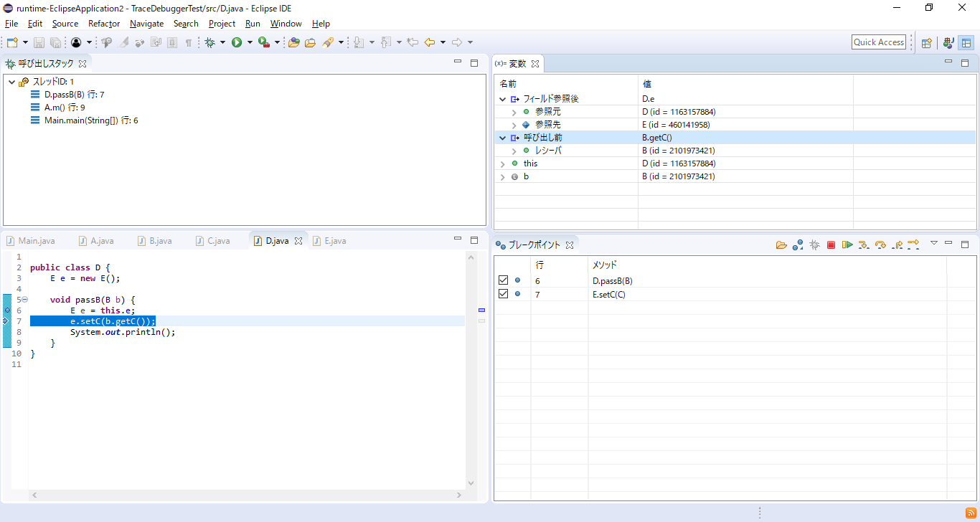Select the A.m() stack frame
Viewport: 980px width, 522px height.
(x=65, y=108)
